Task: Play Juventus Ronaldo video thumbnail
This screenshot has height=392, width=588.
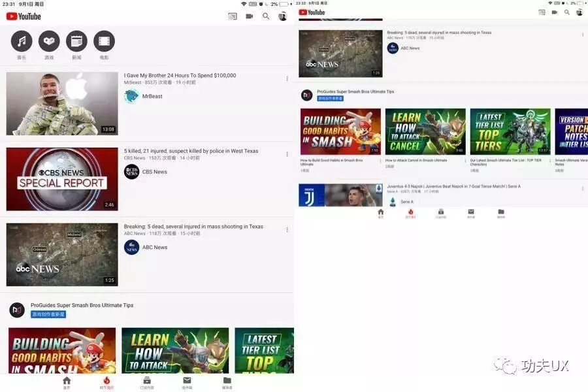Action: 340,195
